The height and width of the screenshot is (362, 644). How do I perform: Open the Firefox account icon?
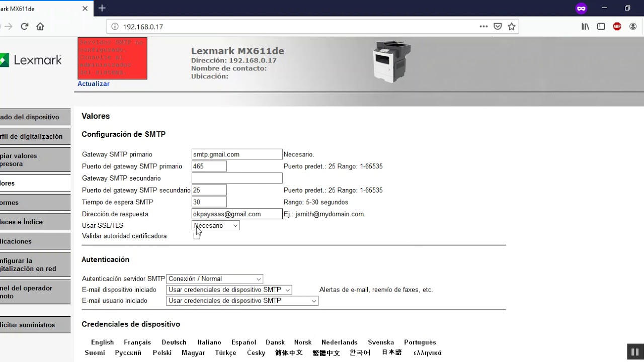pyautogui.click(x=633, y=27)
